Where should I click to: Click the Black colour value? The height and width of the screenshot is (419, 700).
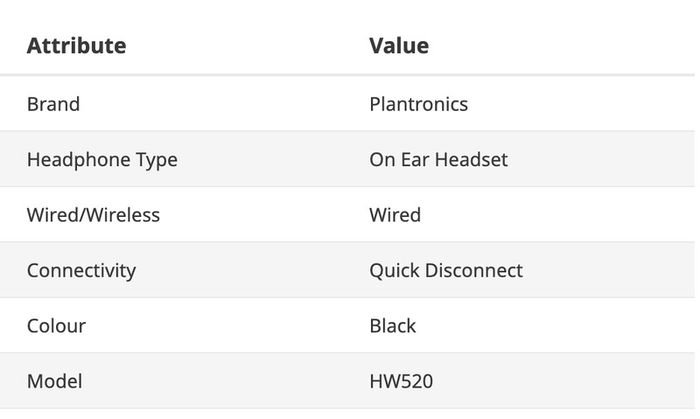393,326
